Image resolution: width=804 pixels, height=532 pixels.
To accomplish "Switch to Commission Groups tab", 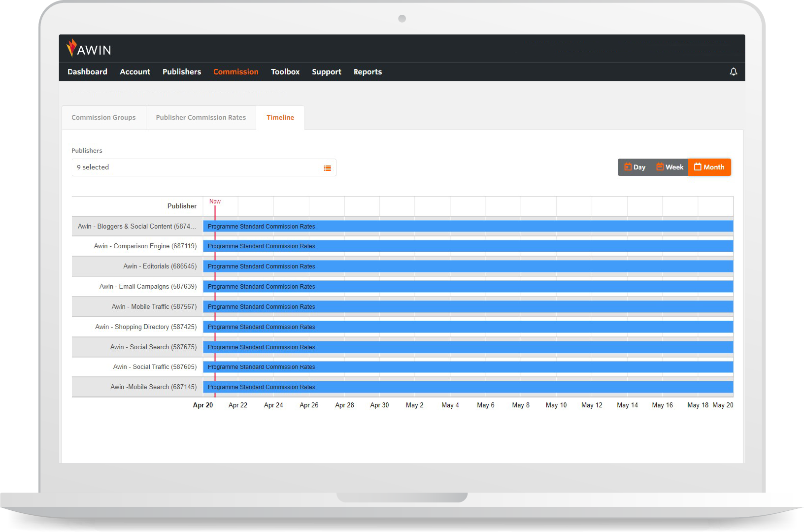I will pyautogui.click(x=103, y=118).
